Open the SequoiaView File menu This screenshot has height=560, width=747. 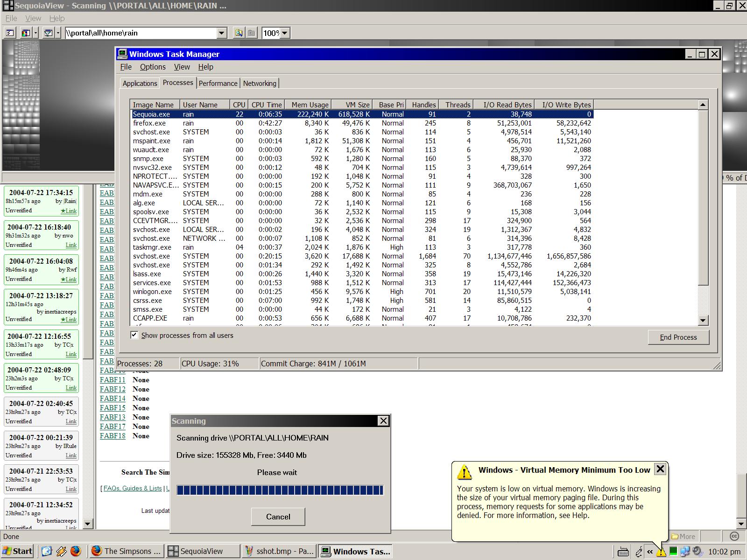point(11,18)
